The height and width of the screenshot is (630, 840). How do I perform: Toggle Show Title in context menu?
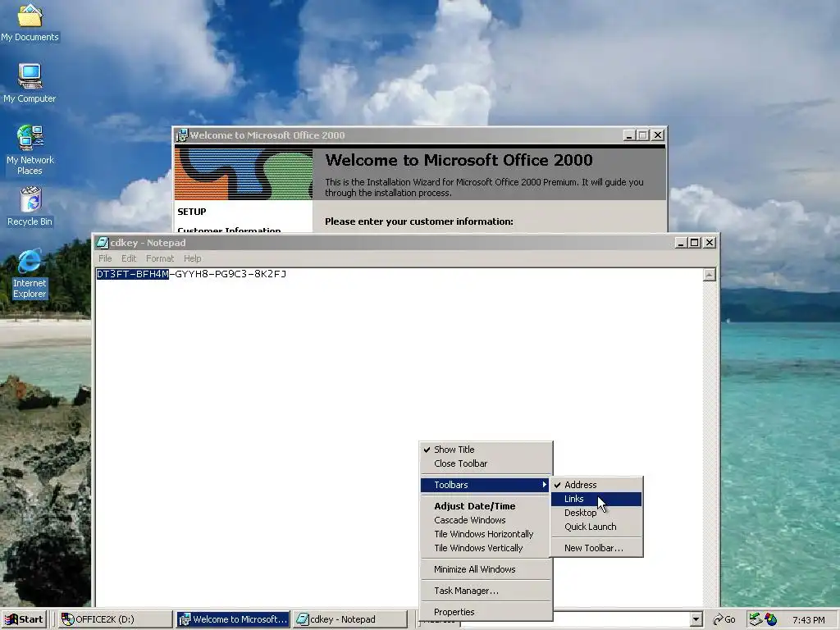(x=486, y=450)
